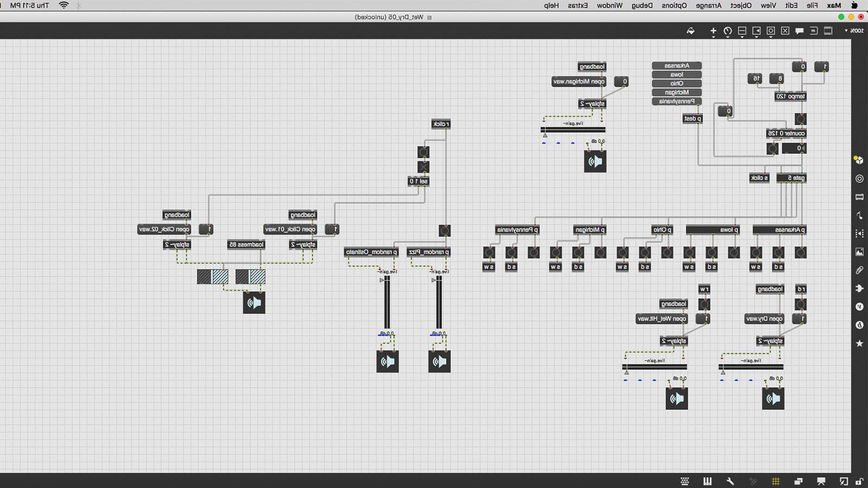Expand the dial objects dropdown
This screenshot has height=488, width=868.
coord(727,32)
